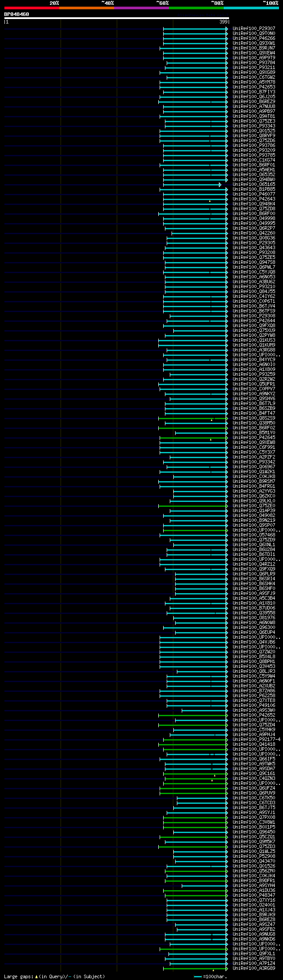Select hit UniRef100_A5YM78
Screen dimensions: 283x980
click(x=254, y=82)
